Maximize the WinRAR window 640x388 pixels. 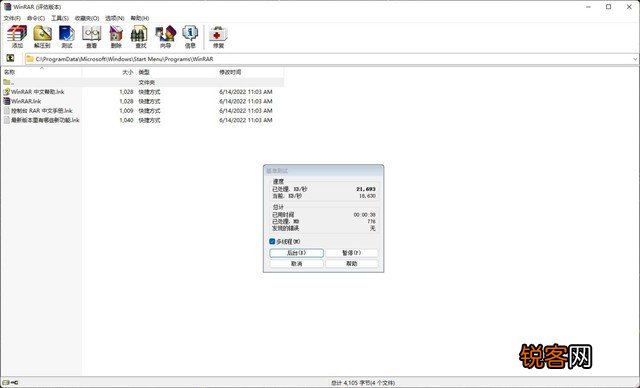tap(608, 7)
